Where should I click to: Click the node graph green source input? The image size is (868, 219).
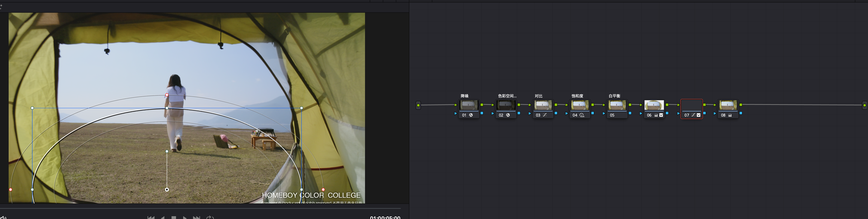point(418,105)
